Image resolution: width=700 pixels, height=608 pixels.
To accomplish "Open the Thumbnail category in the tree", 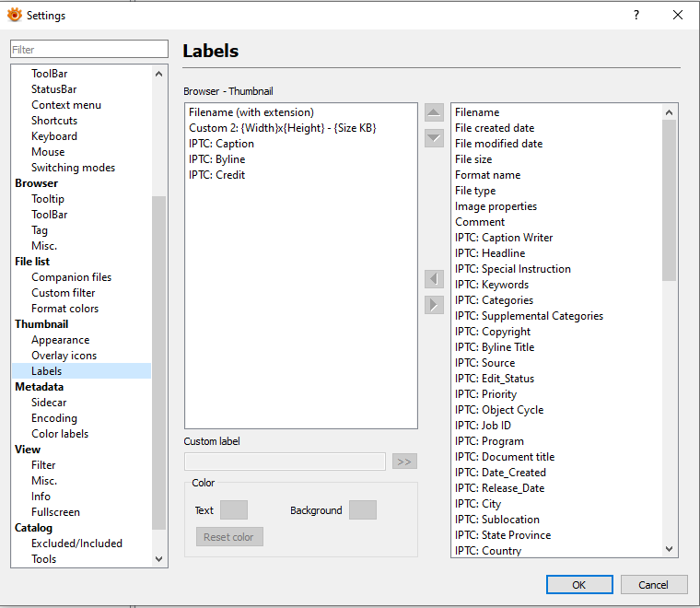I will [41, 324].
